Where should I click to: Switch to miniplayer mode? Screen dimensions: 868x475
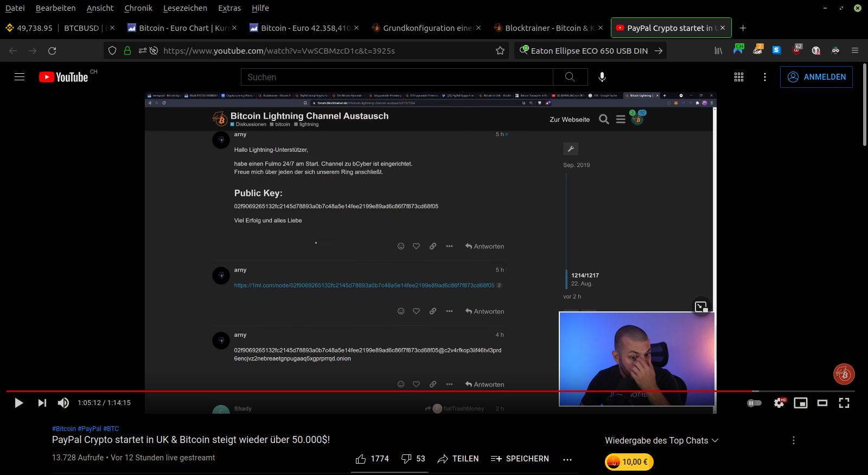(801, 403)
